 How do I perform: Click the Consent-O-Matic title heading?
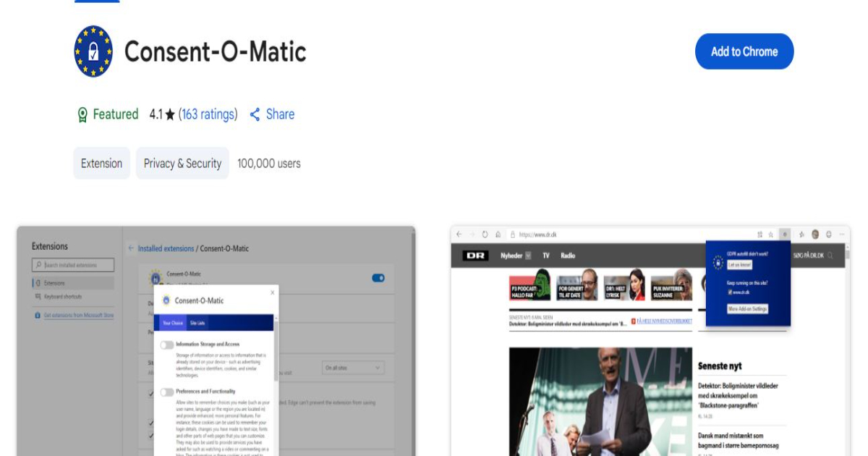pos(216,51)
